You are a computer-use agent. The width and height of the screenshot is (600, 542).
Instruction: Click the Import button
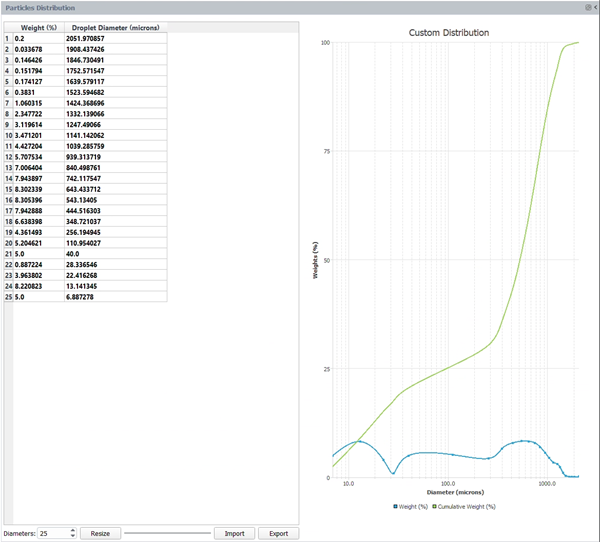(x=233, y=534)
